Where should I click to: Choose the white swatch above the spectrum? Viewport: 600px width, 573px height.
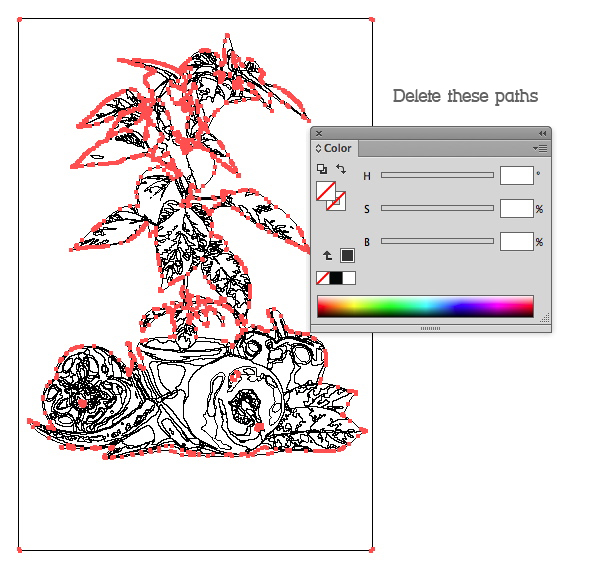click(x=349, y=278)
